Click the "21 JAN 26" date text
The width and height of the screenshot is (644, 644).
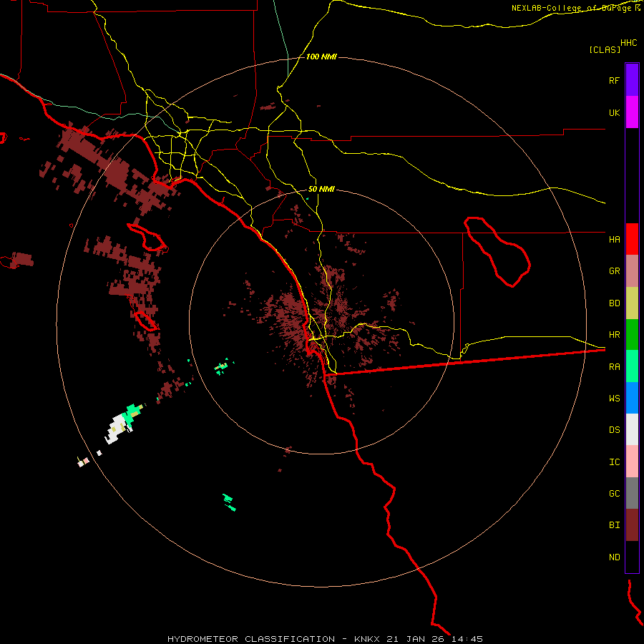[x=417, y=639]
